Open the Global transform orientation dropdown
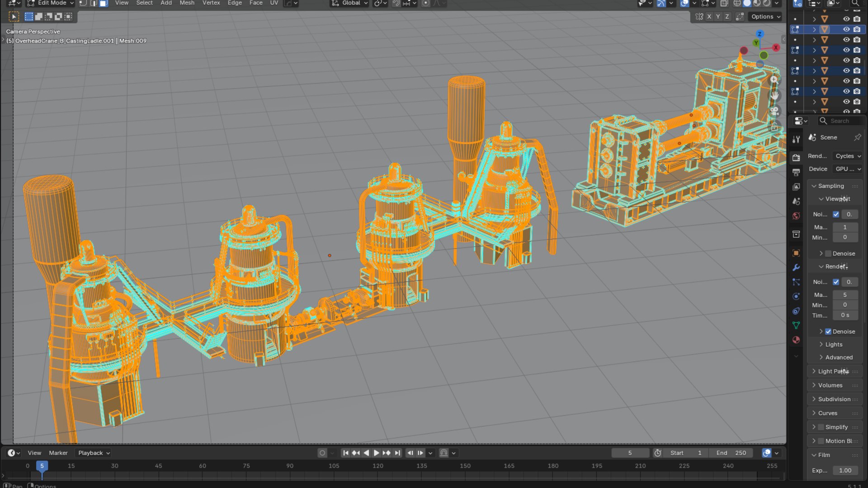 tap(349, 3)
